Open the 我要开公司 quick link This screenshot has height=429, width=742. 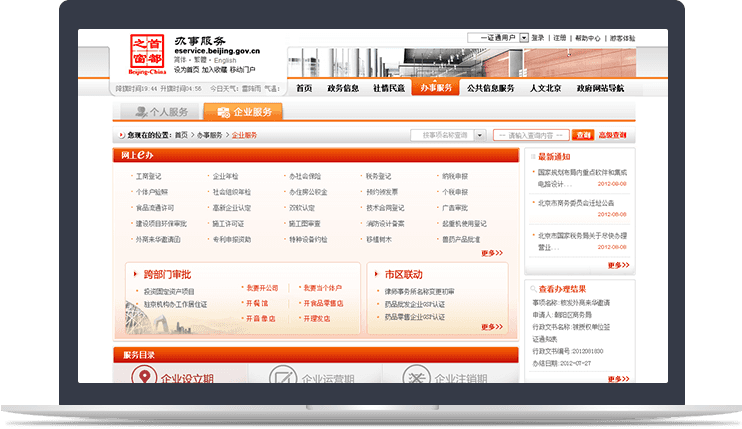(262, 288)
